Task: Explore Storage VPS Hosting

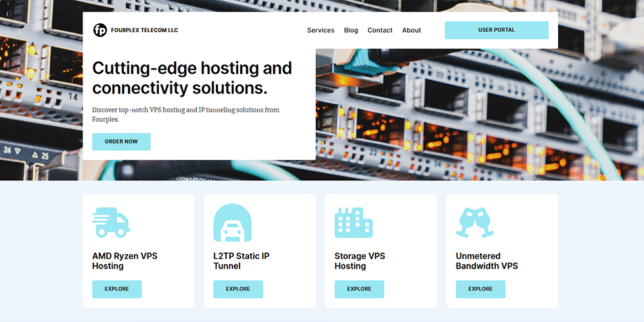Action: click(359, 289)
